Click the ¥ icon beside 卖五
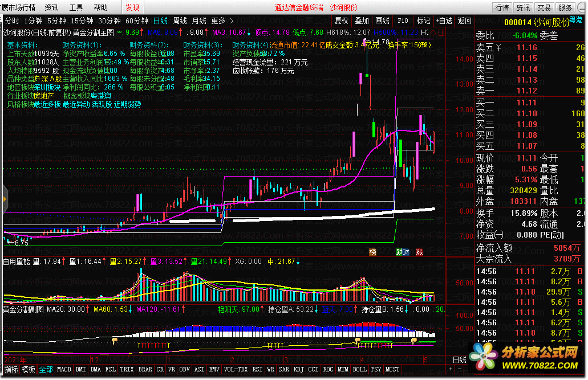 click(499, 48)
